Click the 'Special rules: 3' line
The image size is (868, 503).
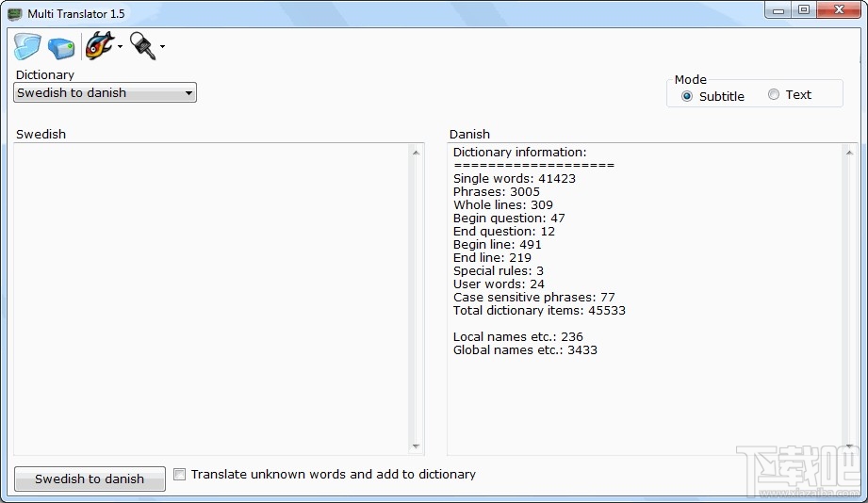click(x=499, y=271)
